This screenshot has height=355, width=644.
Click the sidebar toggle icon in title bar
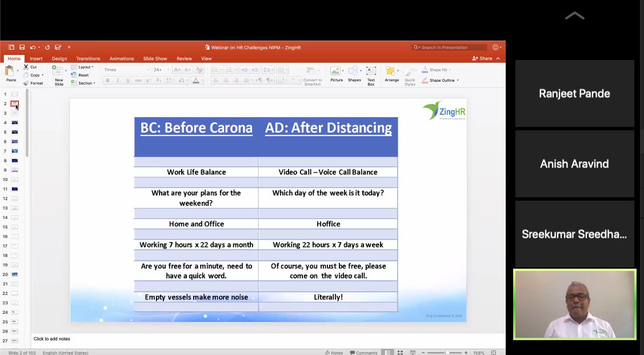click(11, 47)
